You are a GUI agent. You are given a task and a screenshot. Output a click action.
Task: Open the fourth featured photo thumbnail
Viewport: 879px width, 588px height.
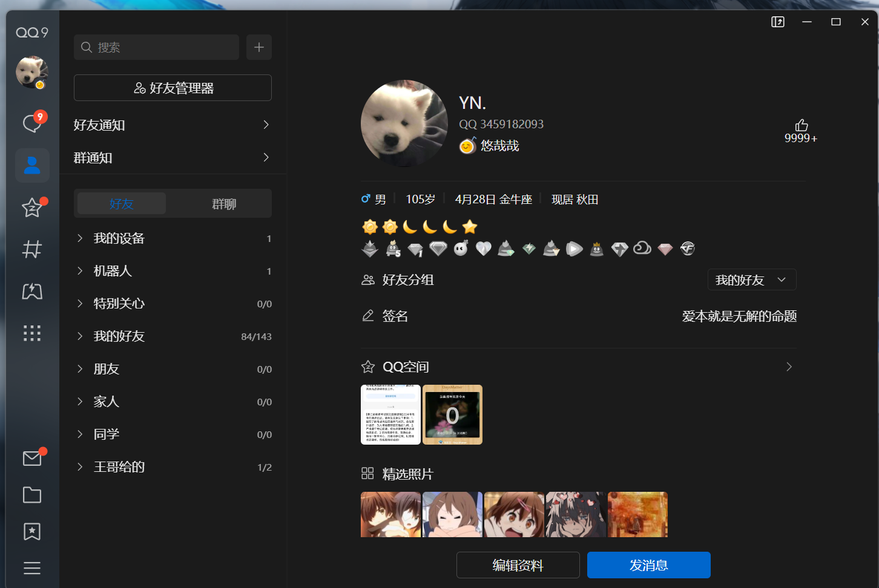click(576, 514)
